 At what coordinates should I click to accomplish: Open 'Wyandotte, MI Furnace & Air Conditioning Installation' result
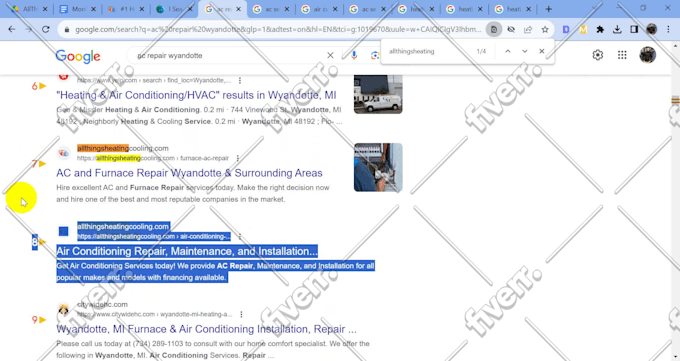(x=206, y=329)
